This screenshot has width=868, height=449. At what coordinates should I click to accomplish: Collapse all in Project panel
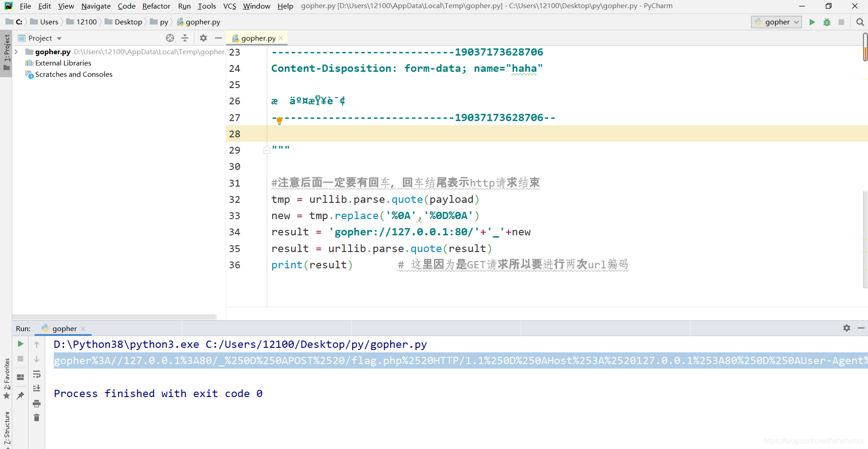click(x=185, y=38)
